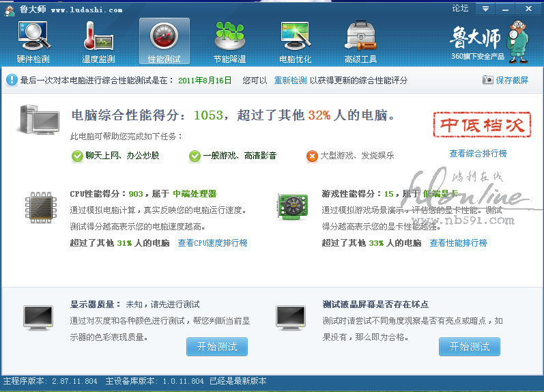Click the CPU score value 903
This screenshot has height=392, width=544.
point(136,194)
